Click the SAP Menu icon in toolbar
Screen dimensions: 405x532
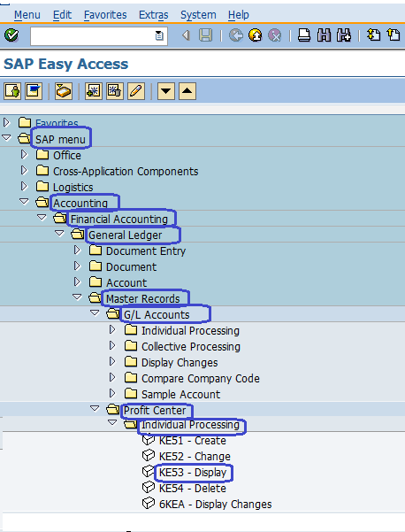point(34,91)
